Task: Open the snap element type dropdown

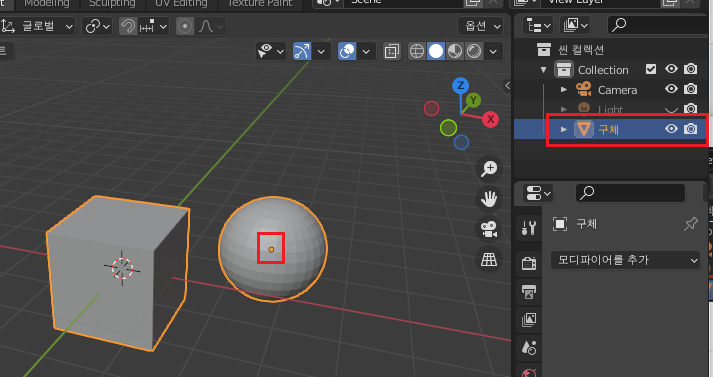Action: point(153,26)
